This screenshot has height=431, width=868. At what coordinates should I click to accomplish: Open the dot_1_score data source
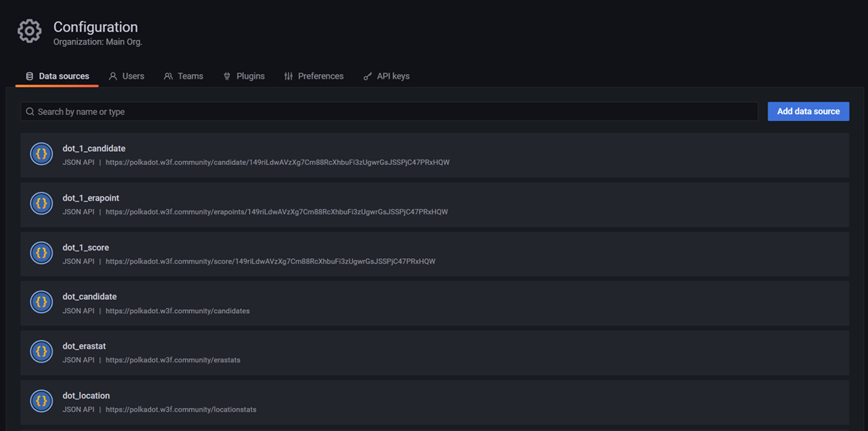pos(86,247)
